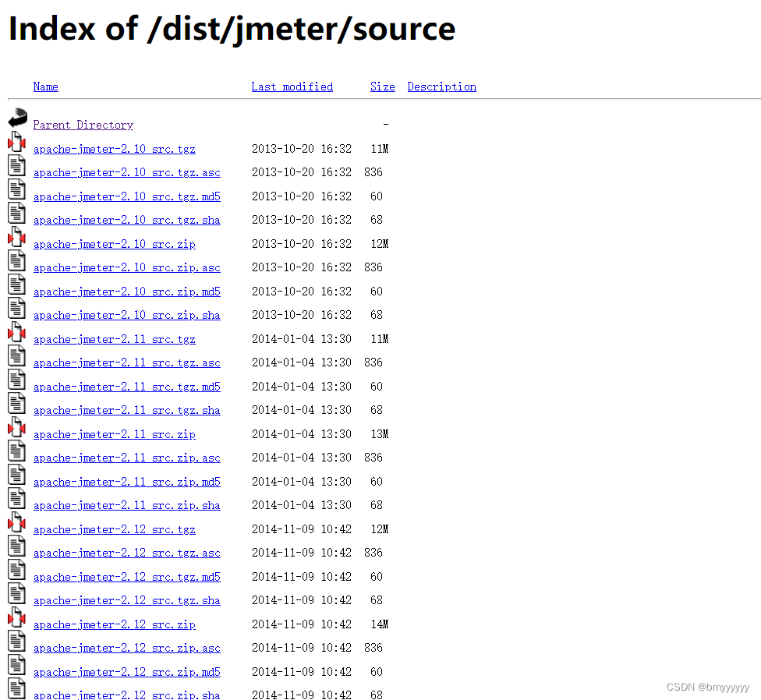The width and height of the screenshot is (761, 700).
Task: Open apache-jmeter-2.11_src.tgz.sha checksum file
Action: coord(126,410)
